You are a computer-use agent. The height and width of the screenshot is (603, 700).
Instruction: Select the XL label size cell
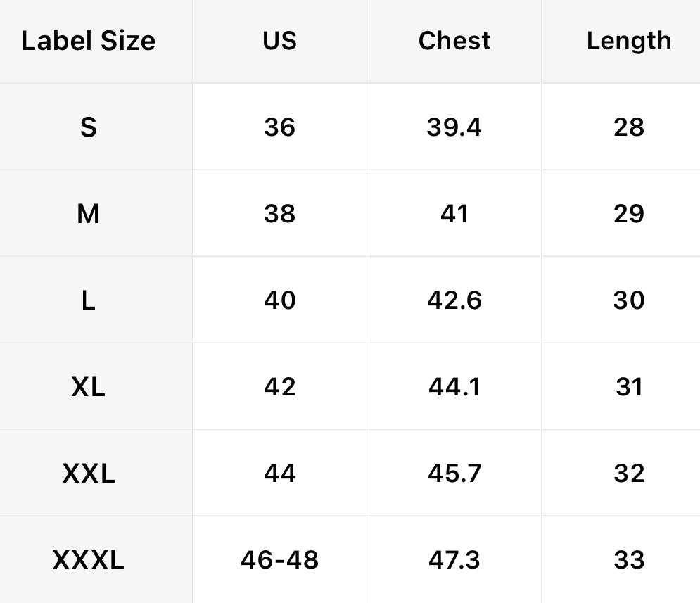click(x=88, y=387)
